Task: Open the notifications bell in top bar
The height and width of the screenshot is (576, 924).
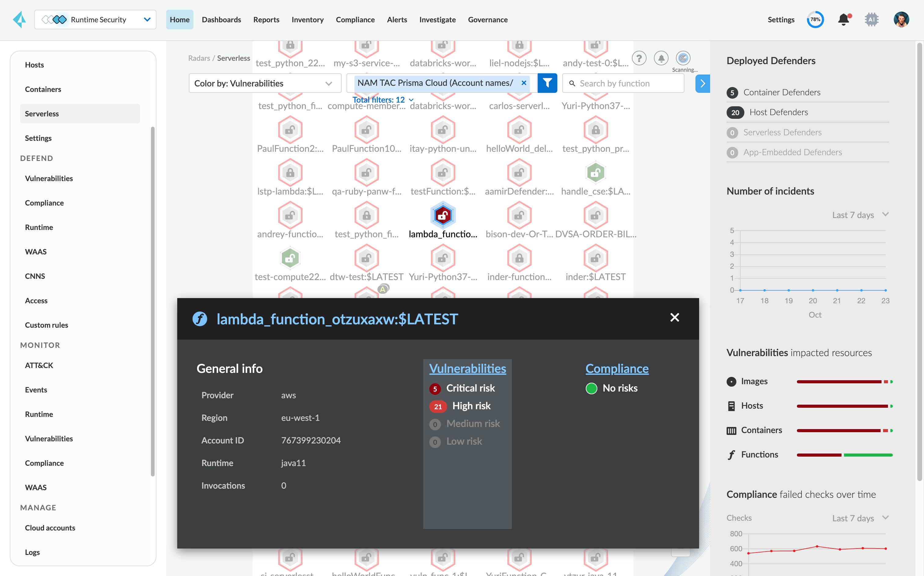Action: click(843, 20)
